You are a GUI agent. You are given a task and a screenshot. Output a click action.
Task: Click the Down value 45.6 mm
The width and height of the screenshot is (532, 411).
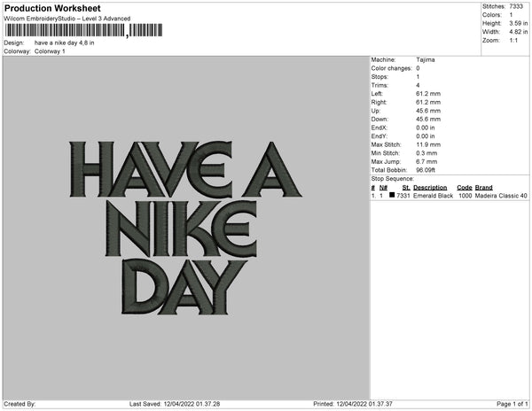[x=428, y=120]
